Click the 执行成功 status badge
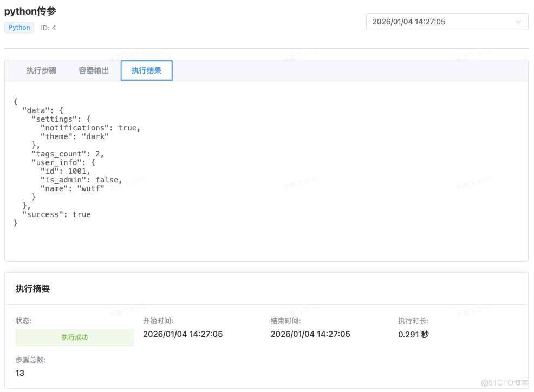Screen dimensions: 534x392 [x=75, y=337]
